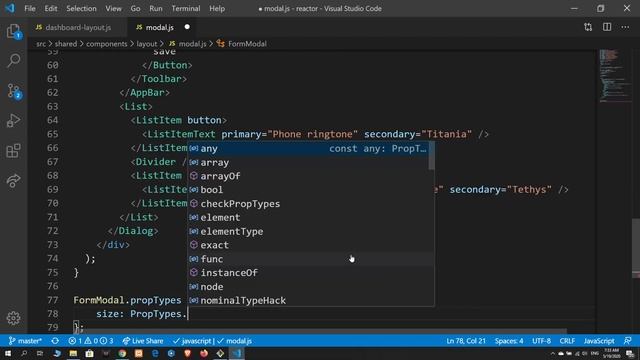640x360 pixels.
Task: Click the unsaved dot on modal.js tab
Action: 187,27
